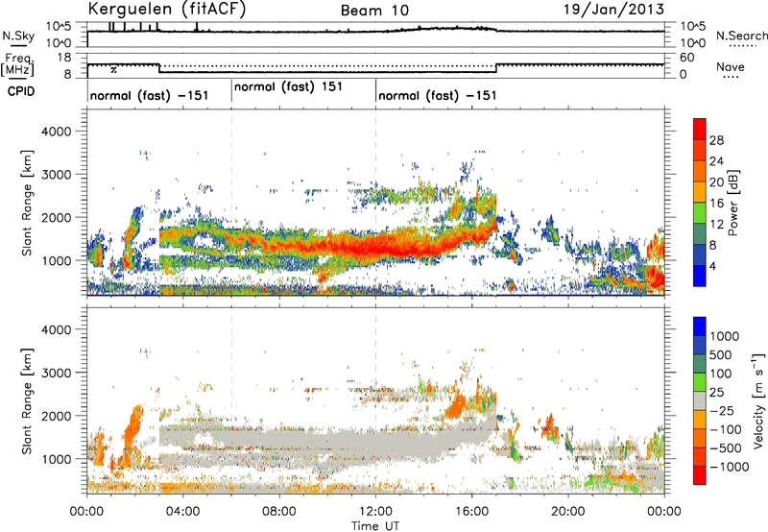Click the '-1000' velocity colorbar tick value
The image size is (768, 532).
coord(729,467)
